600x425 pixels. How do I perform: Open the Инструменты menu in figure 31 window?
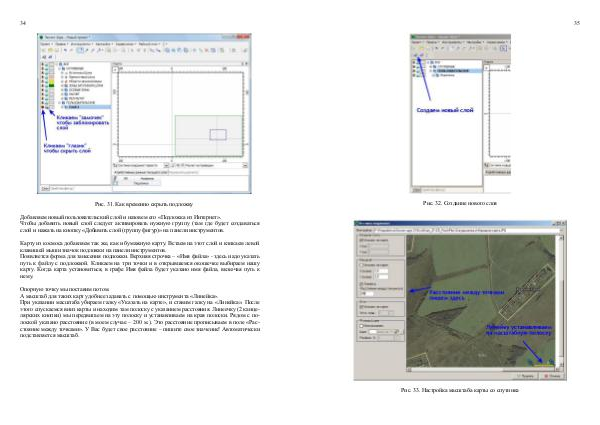point(81,44)
